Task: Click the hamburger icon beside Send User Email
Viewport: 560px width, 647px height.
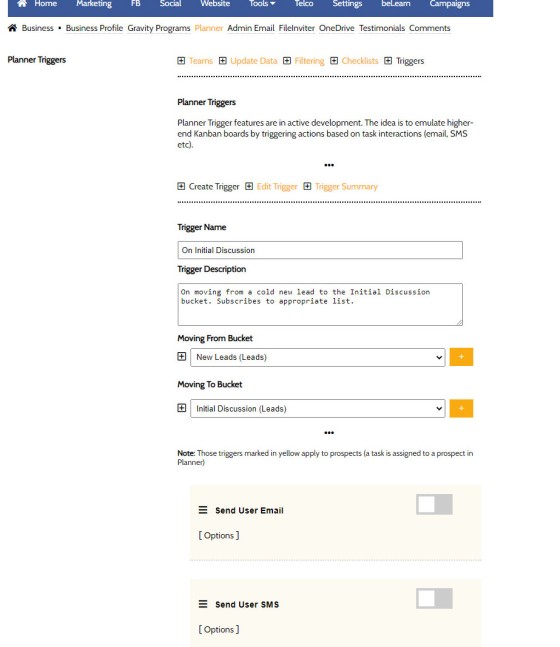Action: pos(203,510)
